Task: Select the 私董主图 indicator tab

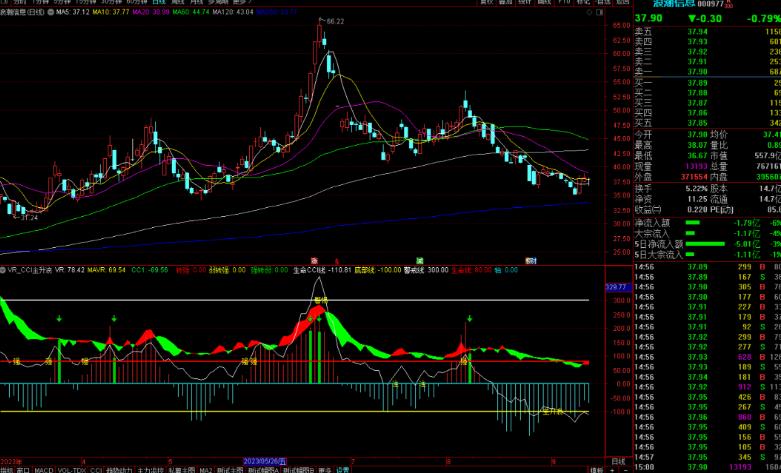Action: tap(181, 470)
